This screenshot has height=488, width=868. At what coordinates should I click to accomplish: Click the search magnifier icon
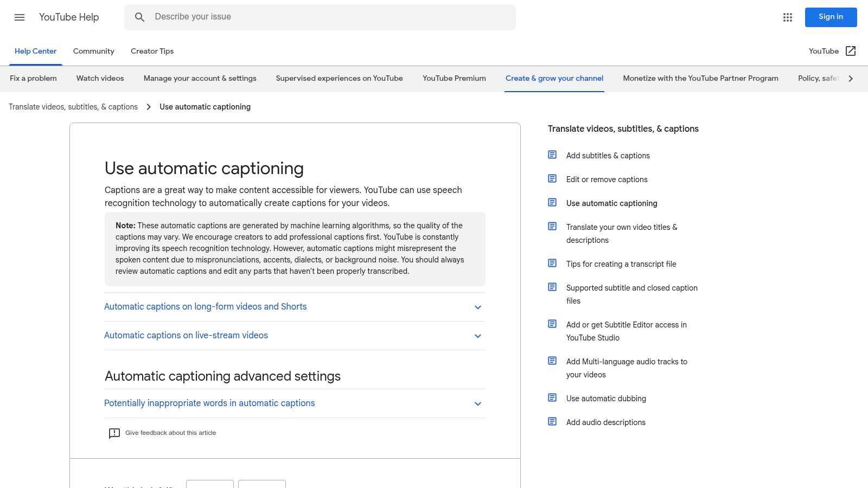click(139, 17)
